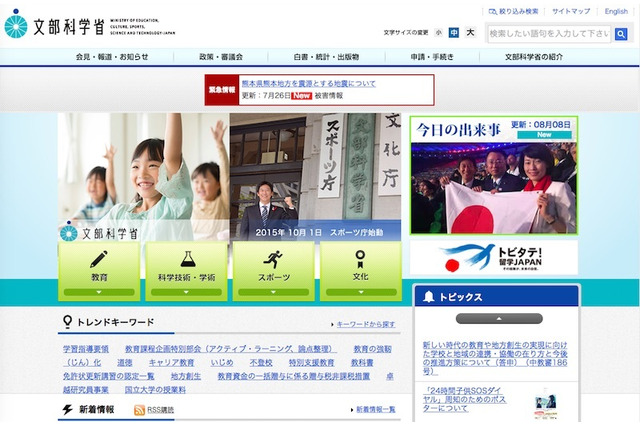Open the 国立大学の授業料 keyword link
The image size is (640, 426).
point(155,390)
